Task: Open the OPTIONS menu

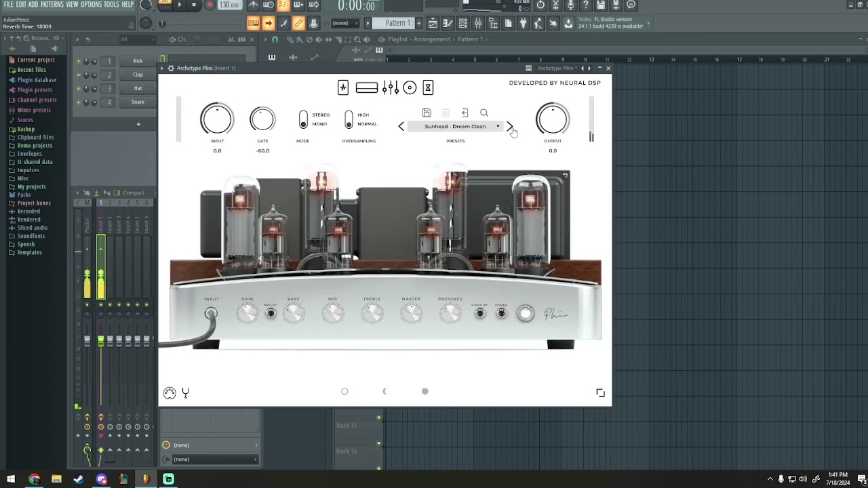Action: click(92, 5)
